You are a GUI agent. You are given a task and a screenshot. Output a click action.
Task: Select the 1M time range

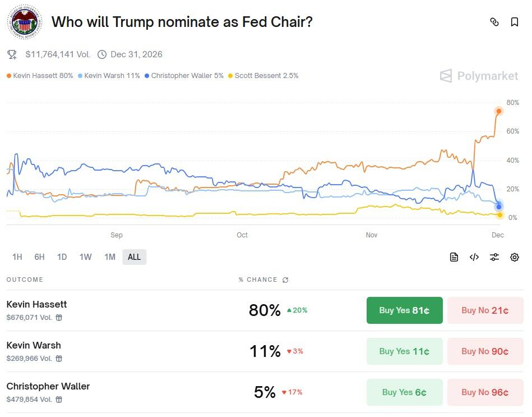tap(110, 257)
